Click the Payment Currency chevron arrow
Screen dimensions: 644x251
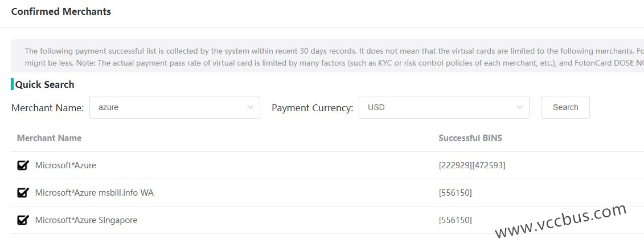tap(519, 107)
